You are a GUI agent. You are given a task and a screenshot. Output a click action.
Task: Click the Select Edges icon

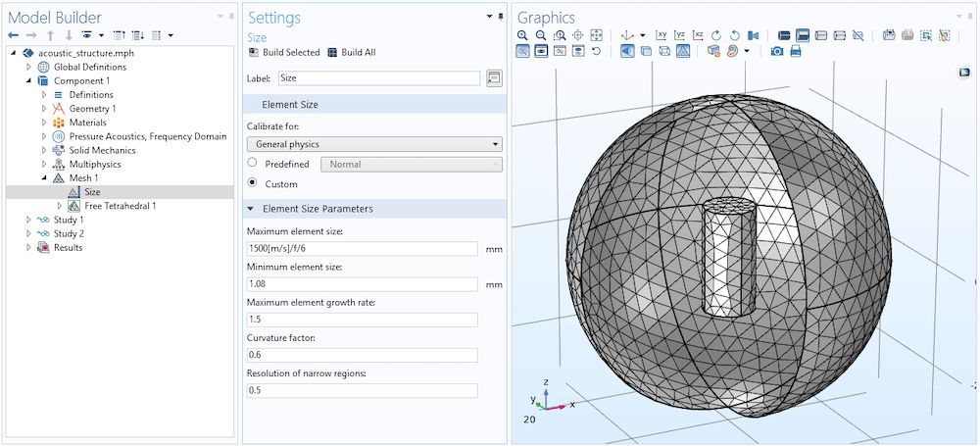point(821,35)
